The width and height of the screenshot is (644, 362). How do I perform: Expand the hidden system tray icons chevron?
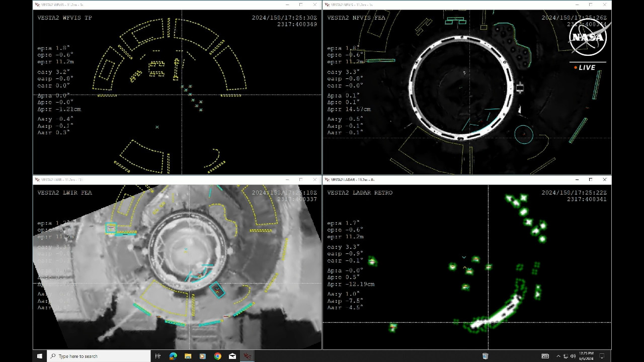pos(558,356)
